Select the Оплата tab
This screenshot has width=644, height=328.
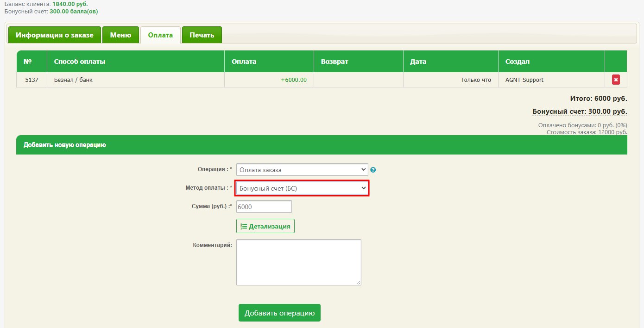[x=160, y=35]
